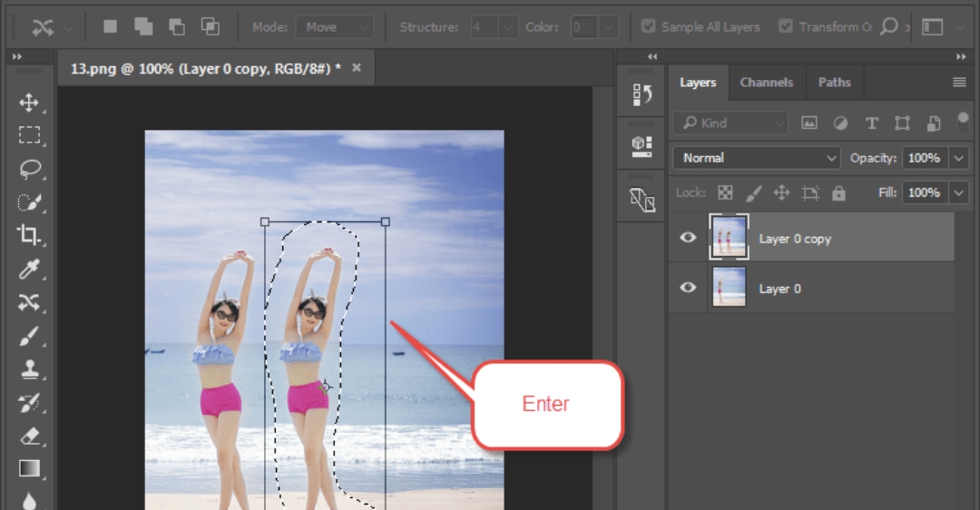Open the History panel icon
The image size is (980, 510).
(642, 95)
